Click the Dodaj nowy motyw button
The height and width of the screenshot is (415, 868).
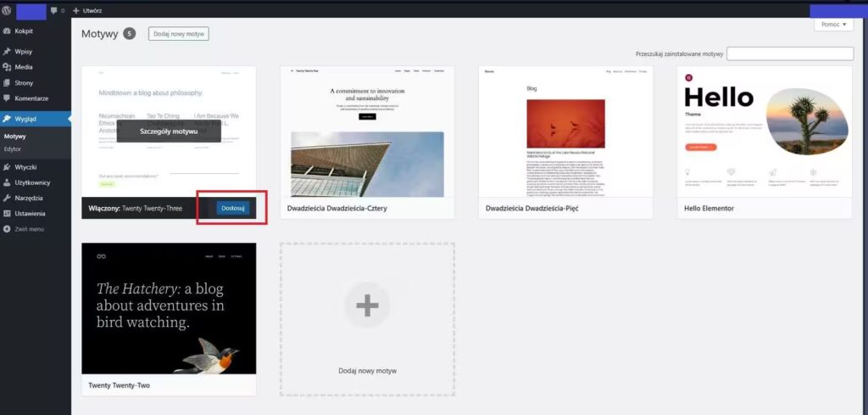tap(178, 34)
